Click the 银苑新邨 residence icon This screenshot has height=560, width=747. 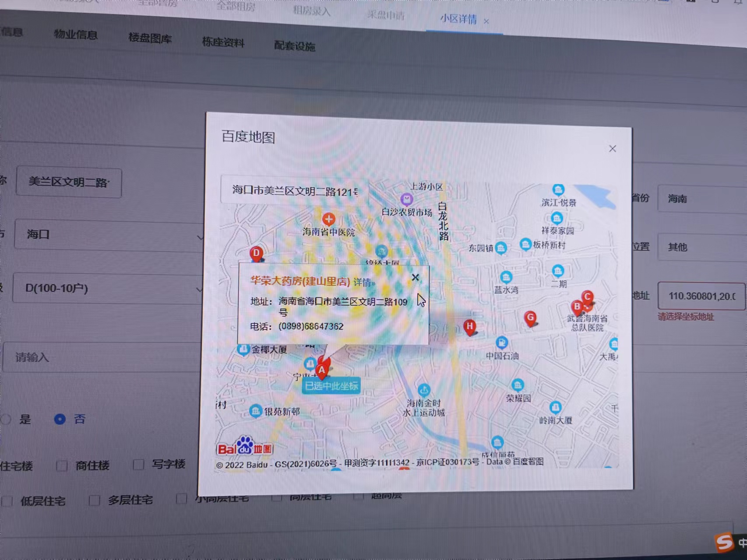[x=255, y=411]
